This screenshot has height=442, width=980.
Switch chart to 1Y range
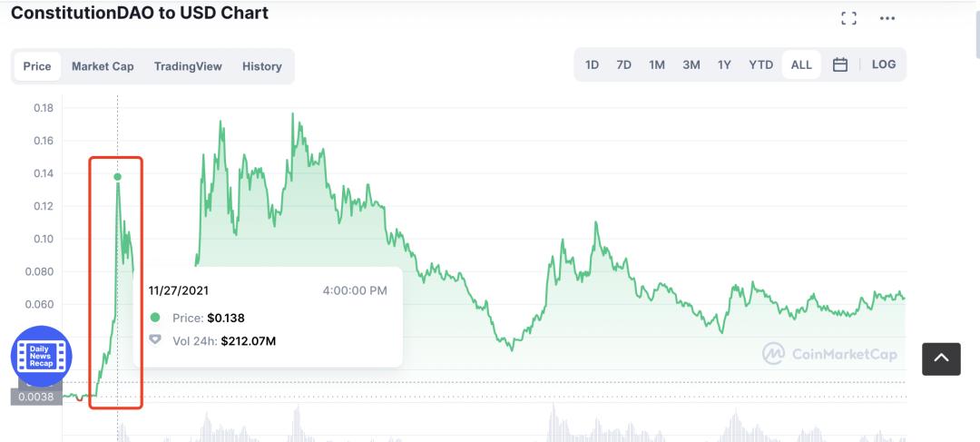click(724, 64)
